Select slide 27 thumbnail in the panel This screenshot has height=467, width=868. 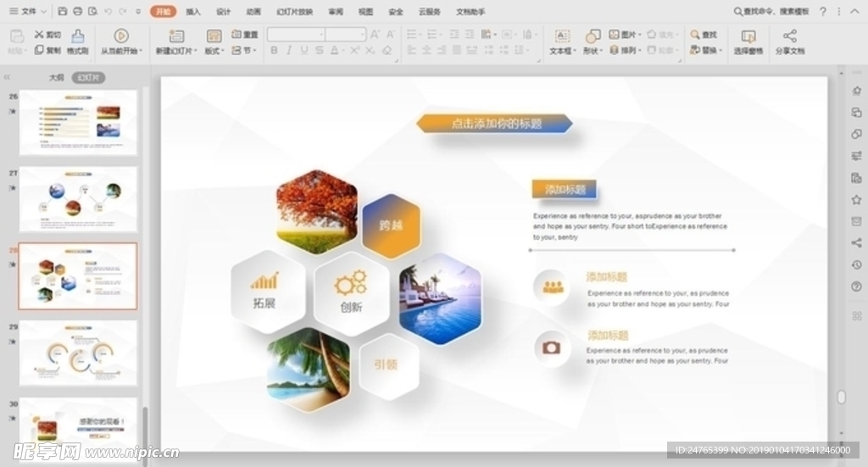78,199
